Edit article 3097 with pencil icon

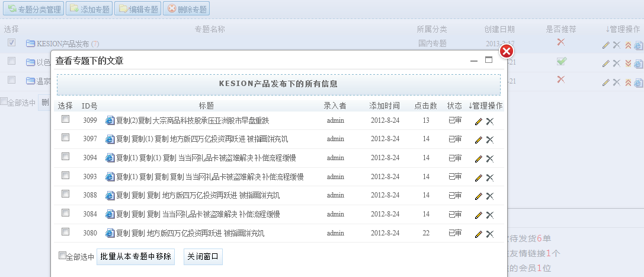[x=478, y=140]
